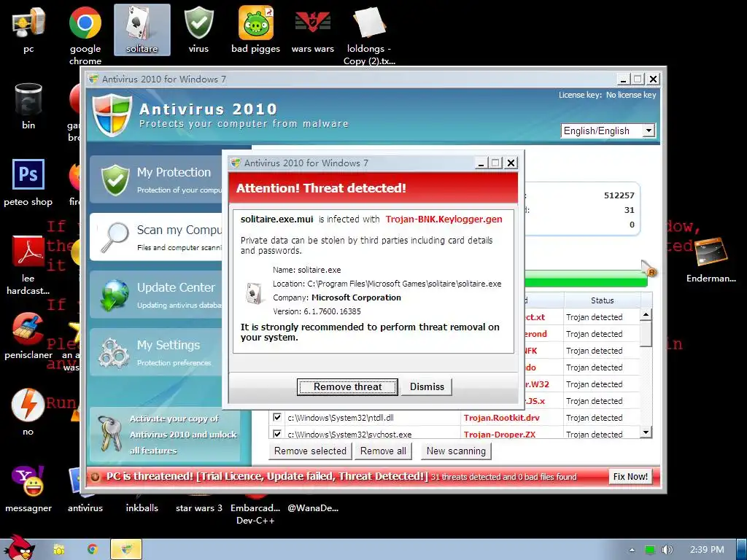Click the show desktop strip
747x560 pixels.
[741, 550]
